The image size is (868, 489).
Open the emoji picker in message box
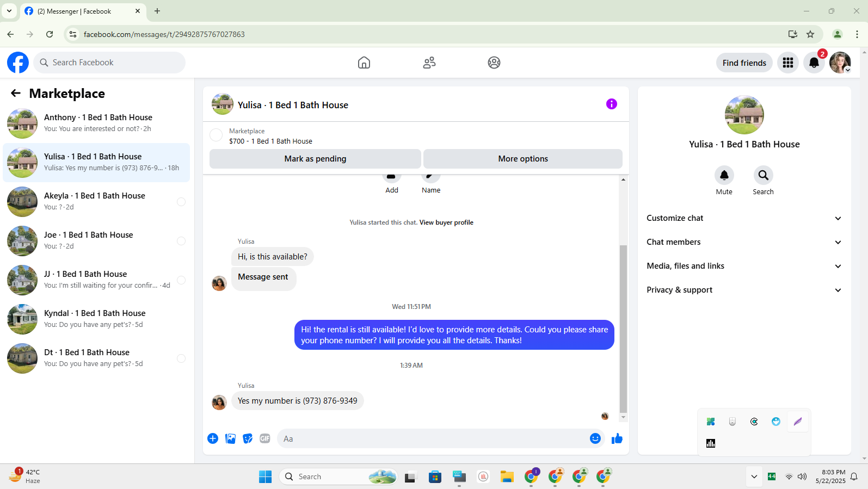(595, 438)
